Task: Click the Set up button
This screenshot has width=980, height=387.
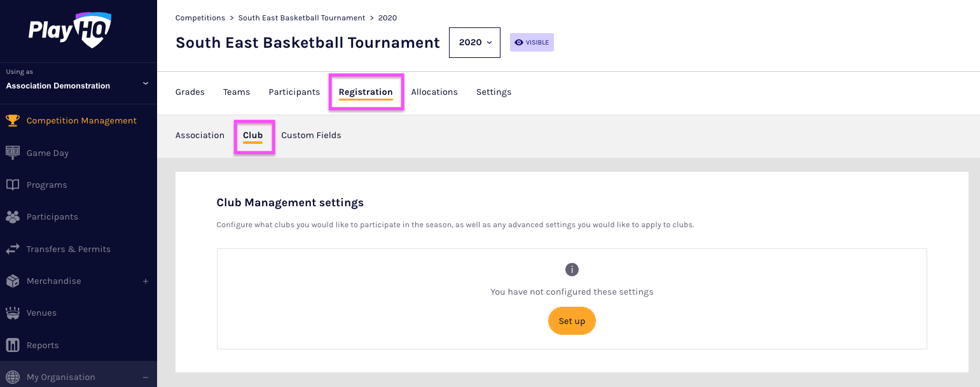Action: pyautogui.click(x=572, y=321)
